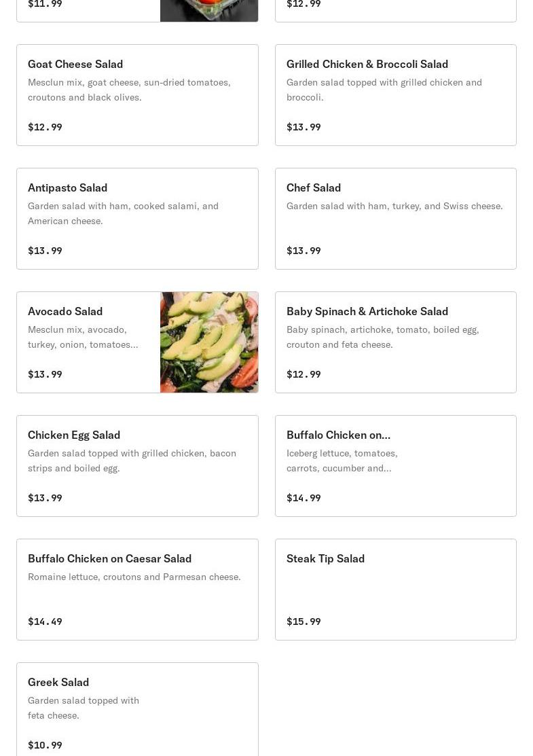Select Baby Spinach & Artichoke Salad
The image size is (533, 756).
tap(396, 342)
